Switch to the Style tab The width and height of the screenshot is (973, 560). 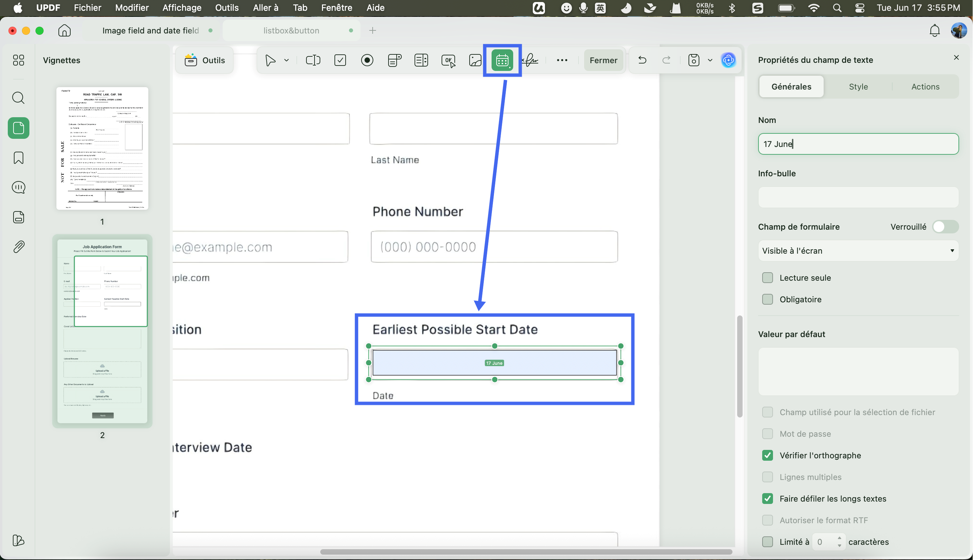(858, 86)
